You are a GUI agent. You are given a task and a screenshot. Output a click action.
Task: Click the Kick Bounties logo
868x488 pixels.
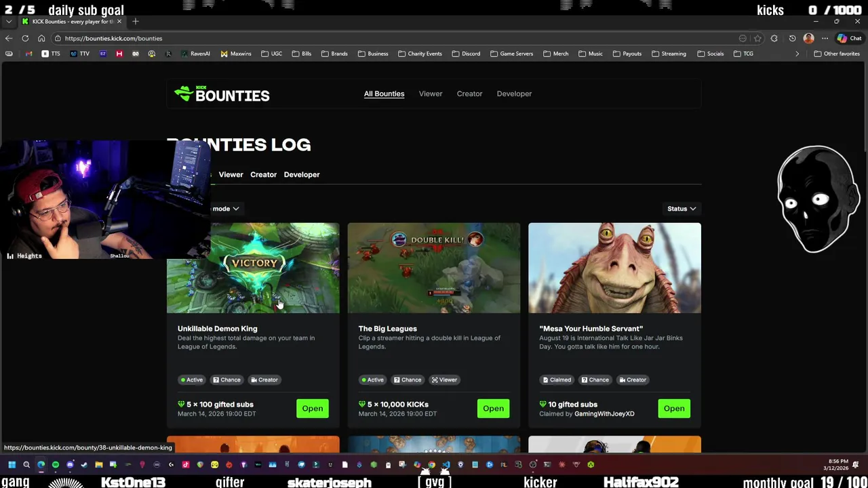pos(222,94)
